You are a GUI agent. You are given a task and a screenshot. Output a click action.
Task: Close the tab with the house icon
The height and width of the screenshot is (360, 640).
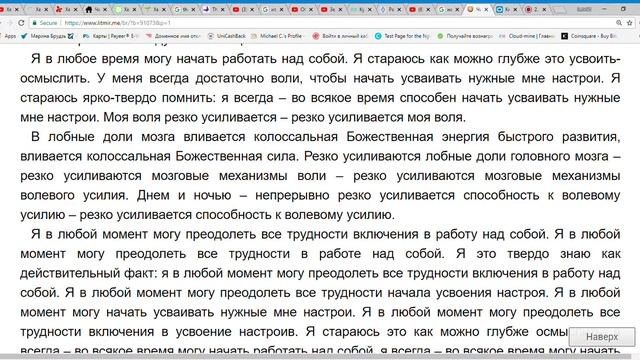coord(105,9)
